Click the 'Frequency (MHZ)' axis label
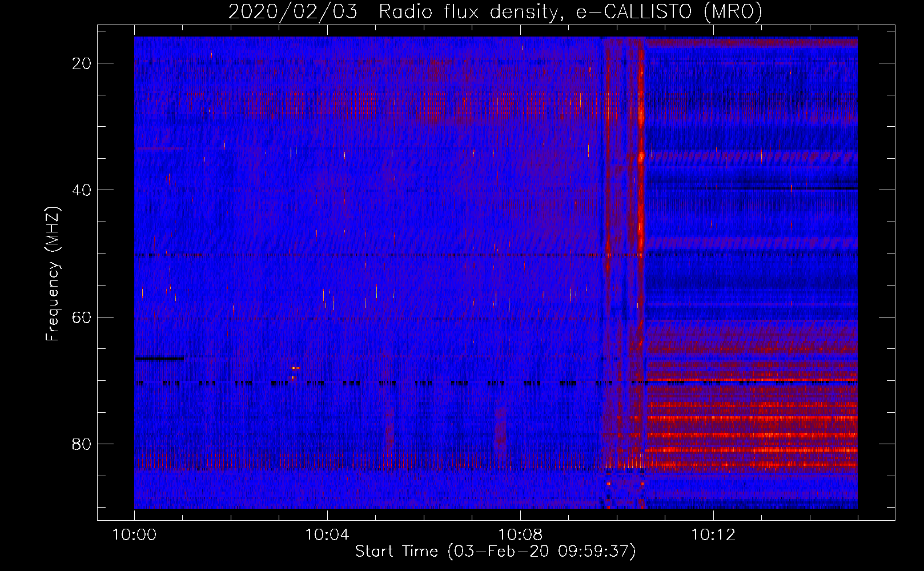This screenshot has height=571, width=924. pos(53,274)
